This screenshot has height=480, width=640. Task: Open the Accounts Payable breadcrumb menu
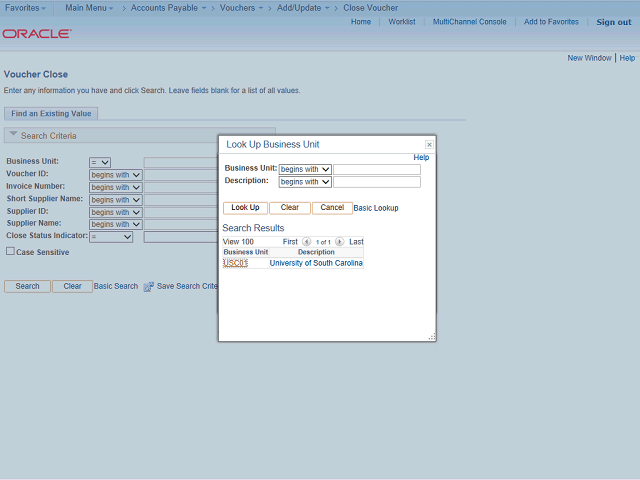click(x=168, y=8)
